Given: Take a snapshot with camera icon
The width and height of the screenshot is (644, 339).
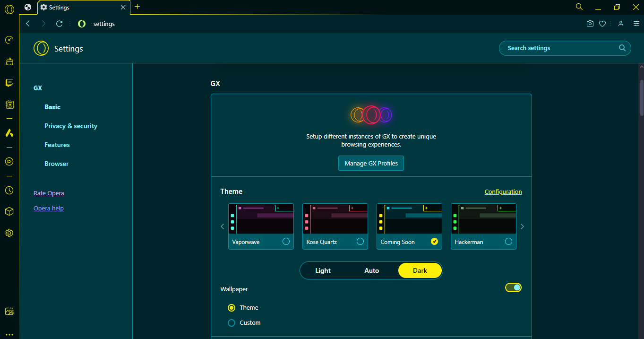Looking at the screenshot, I should 590,24.
